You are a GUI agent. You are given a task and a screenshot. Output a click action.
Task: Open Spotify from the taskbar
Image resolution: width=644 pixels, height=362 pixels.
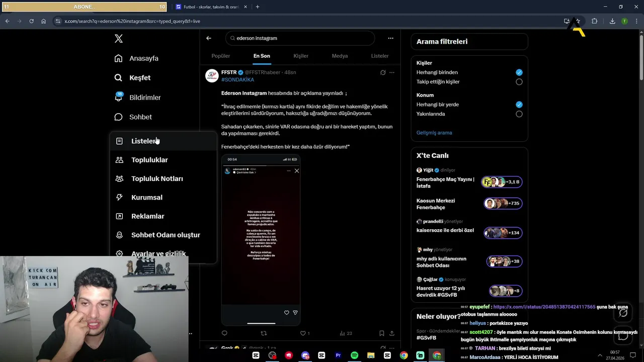[354, 355]
